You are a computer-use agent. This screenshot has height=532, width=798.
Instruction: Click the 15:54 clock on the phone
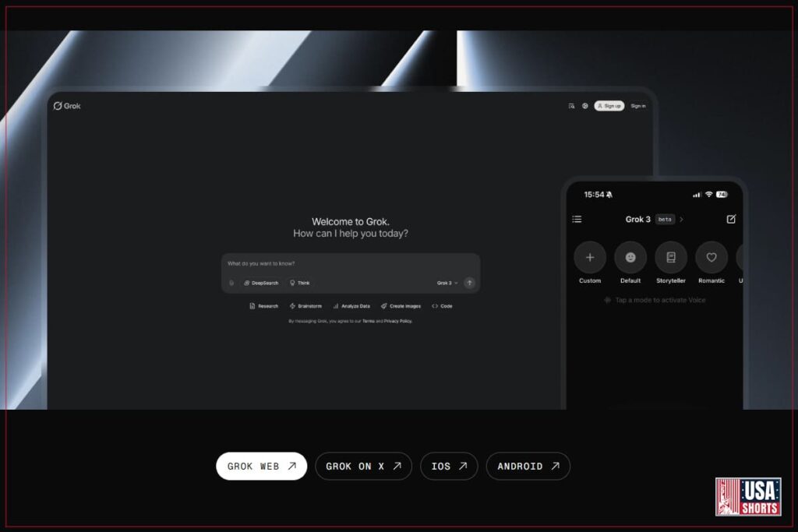click(594, 194)
